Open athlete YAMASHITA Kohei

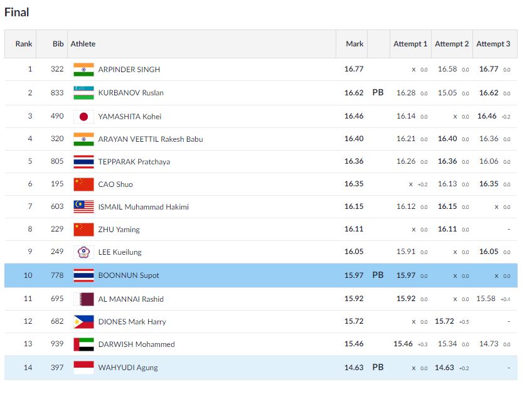pyautogui.click(x=130, y=117)
